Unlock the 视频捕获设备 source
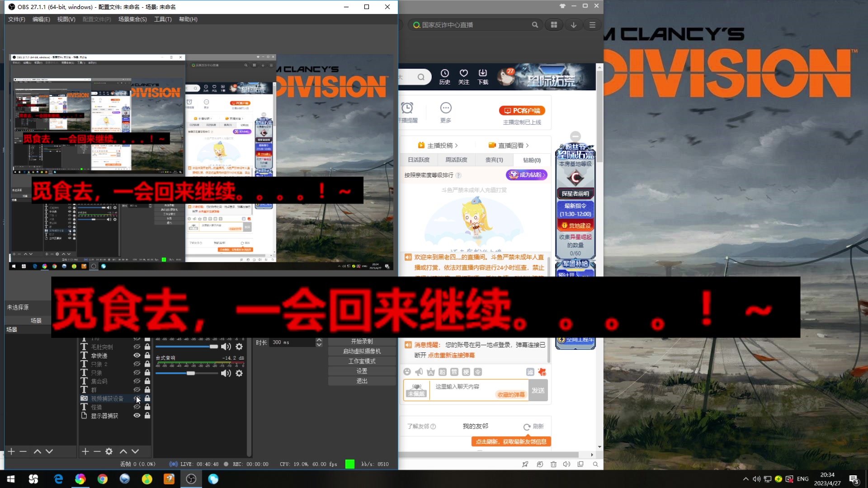868x488 pixels. tap(147, 398)
